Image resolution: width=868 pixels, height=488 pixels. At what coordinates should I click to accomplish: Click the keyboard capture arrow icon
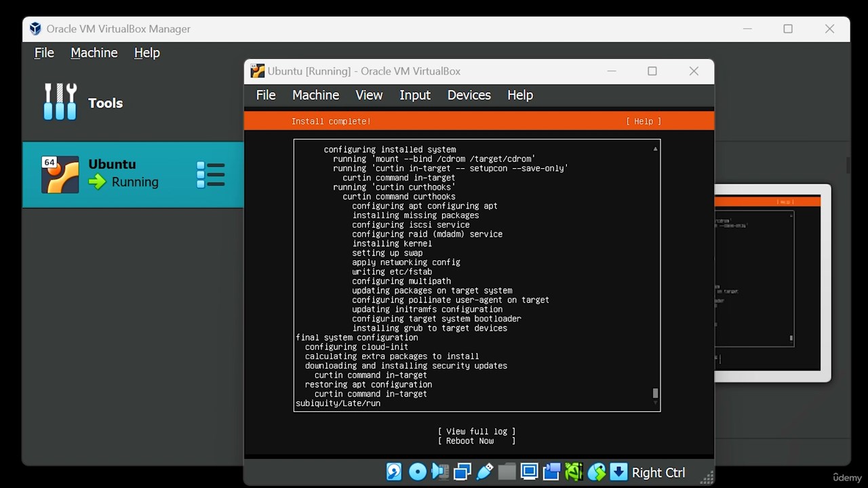pyautogui.click(x=618, y=472)
